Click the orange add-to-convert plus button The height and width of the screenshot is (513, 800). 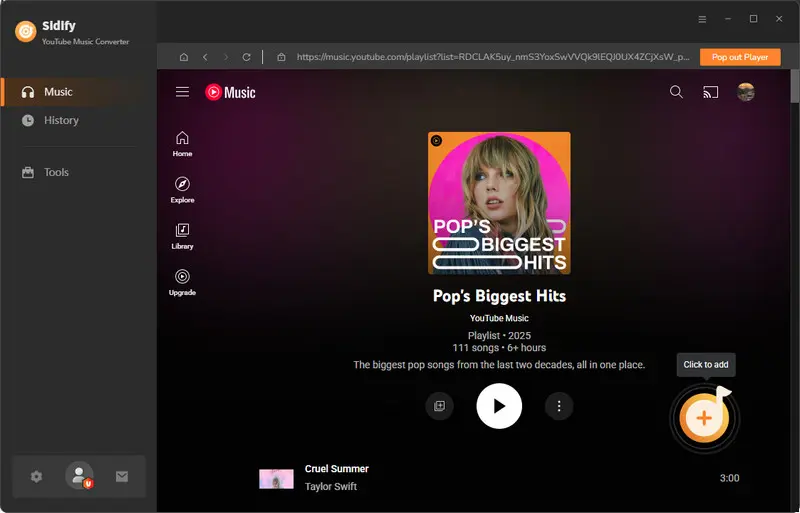coord(704,418)
